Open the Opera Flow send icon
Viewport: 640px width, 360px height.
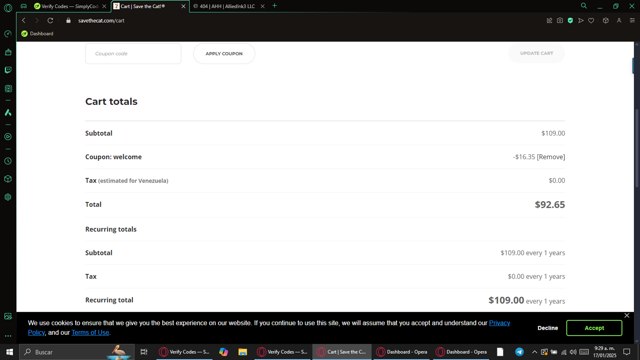pyautogui.click(x=580, y=20)
